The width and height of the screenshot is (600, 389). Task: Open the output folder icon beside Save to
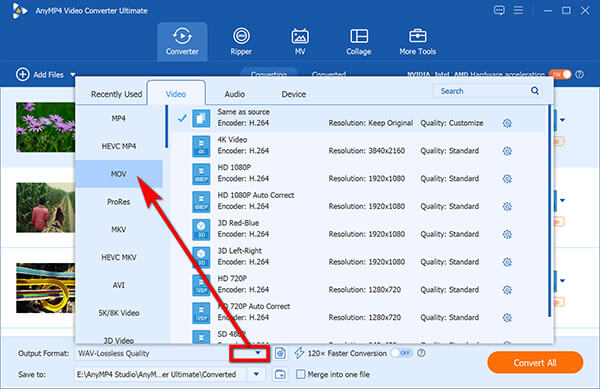(x=280, y=374)
